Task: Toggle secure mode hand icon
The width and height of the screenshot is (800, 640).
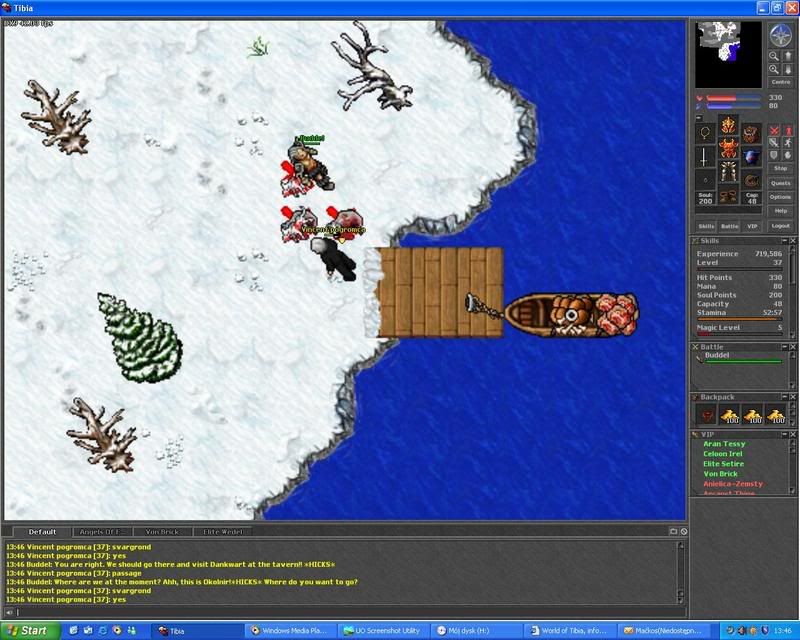Action: (x=788, y=156)
